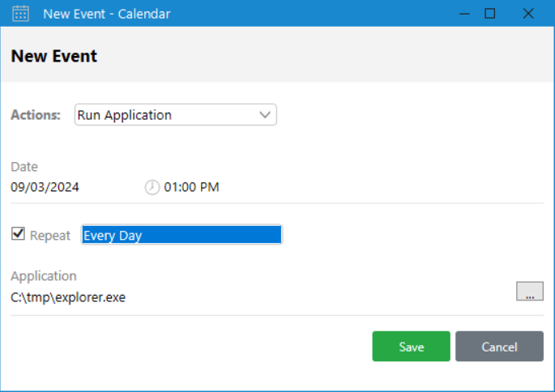Screen dimensions: 555x392
Task: Uncheck the Repeat checkbox
Action: tap(18, 234)
